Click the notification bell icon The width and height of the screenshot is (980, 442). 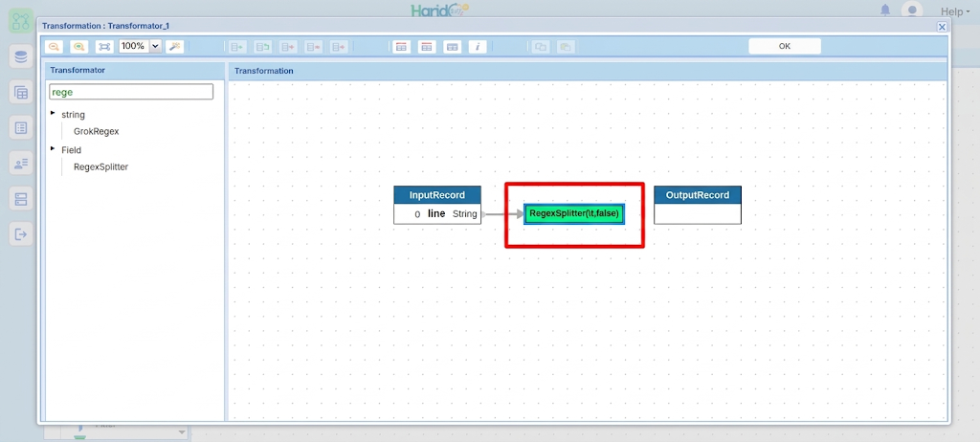[885, 11]
